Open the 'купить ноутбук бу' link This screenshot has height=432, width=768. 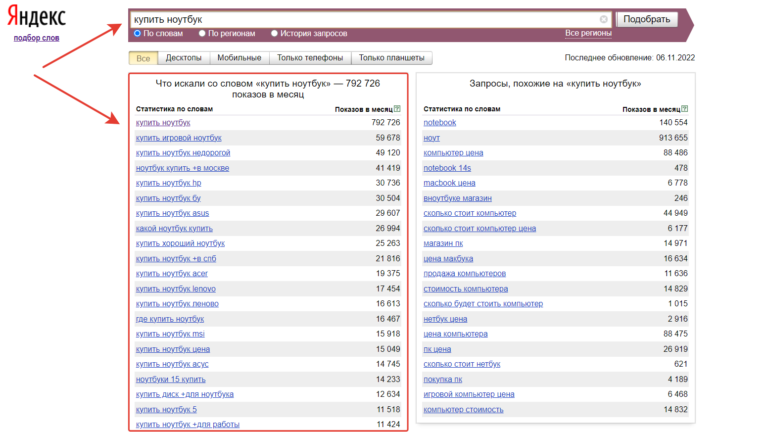(x=168, y=198)
